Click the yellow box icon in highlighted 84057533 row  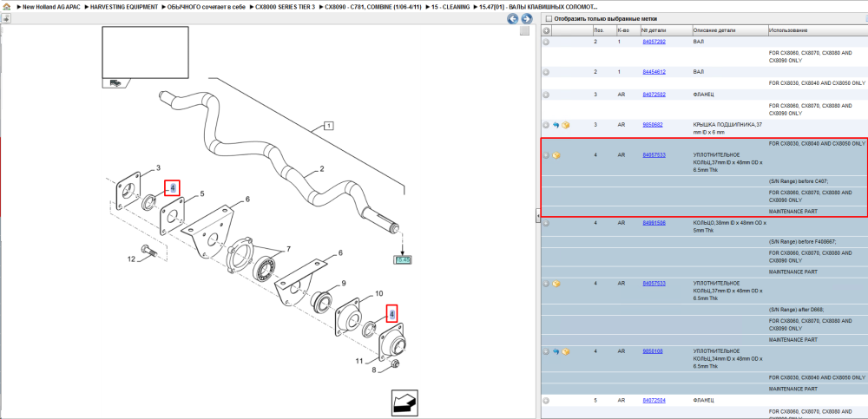(556, 155)
